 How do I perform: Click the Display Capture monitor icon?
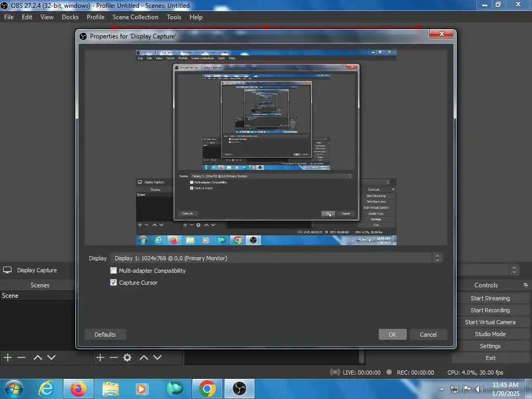click(7, 270)
